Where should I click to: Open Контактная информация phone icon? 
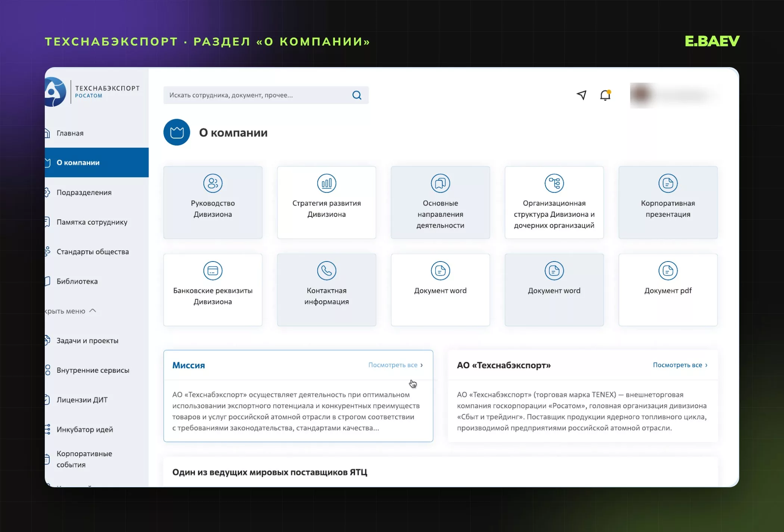327,270
